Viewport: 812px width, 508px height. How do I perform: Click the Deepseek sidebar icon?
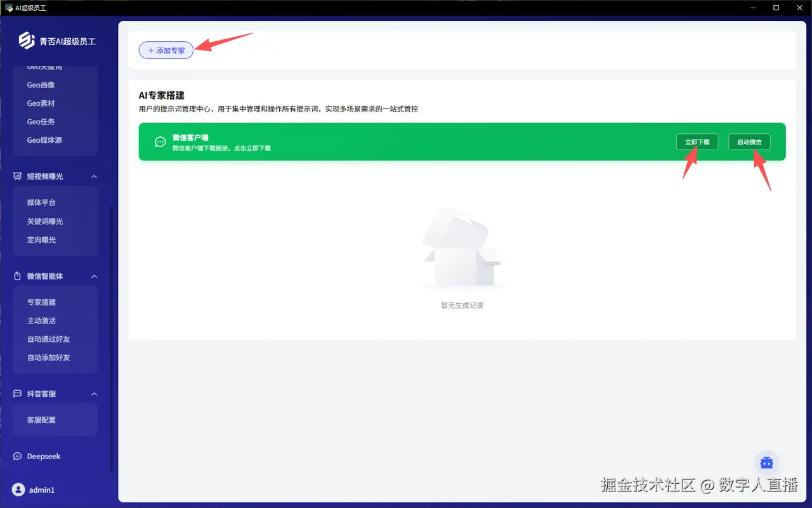18,457
